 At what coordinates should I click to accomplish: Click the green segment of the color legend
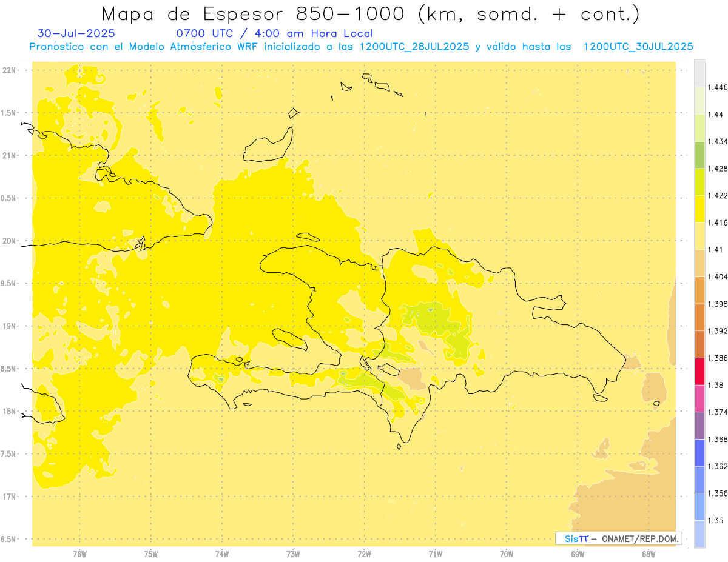tap(699, 155)
